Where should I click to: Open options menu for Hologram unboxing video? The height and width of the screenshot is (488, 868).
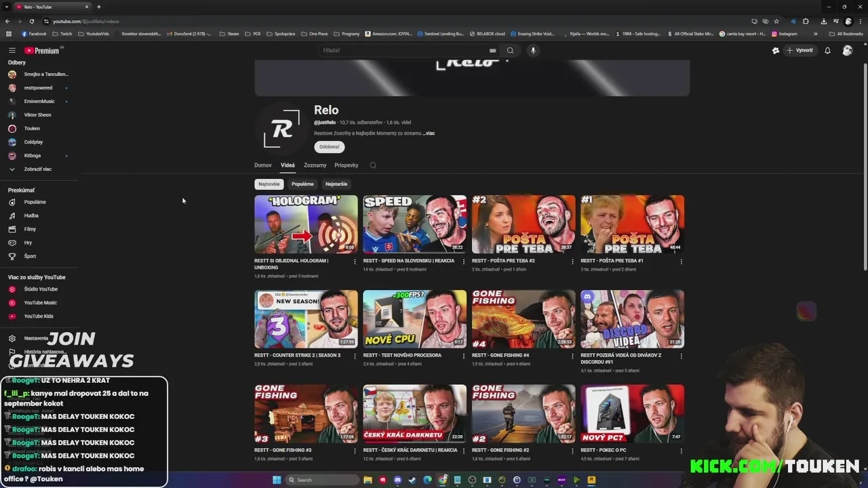tap(355, 262)
